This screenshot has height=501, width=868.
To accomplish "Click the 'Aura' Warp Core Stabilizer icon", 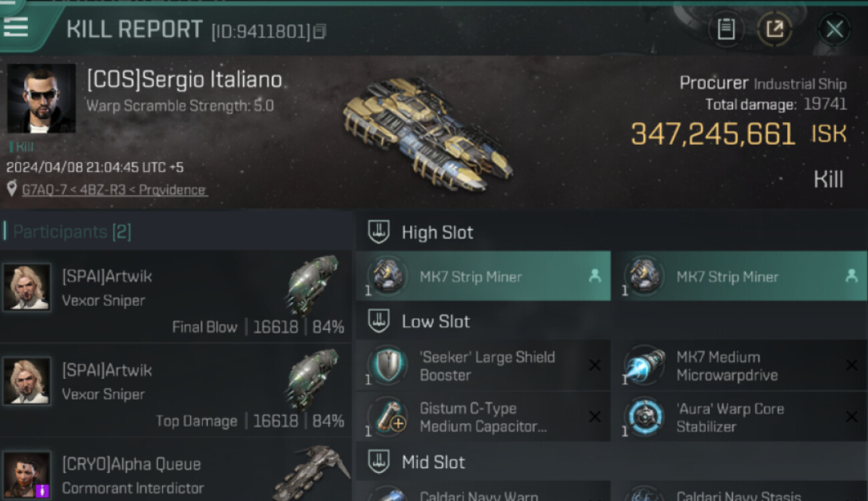I will click(x=644, y=416).
